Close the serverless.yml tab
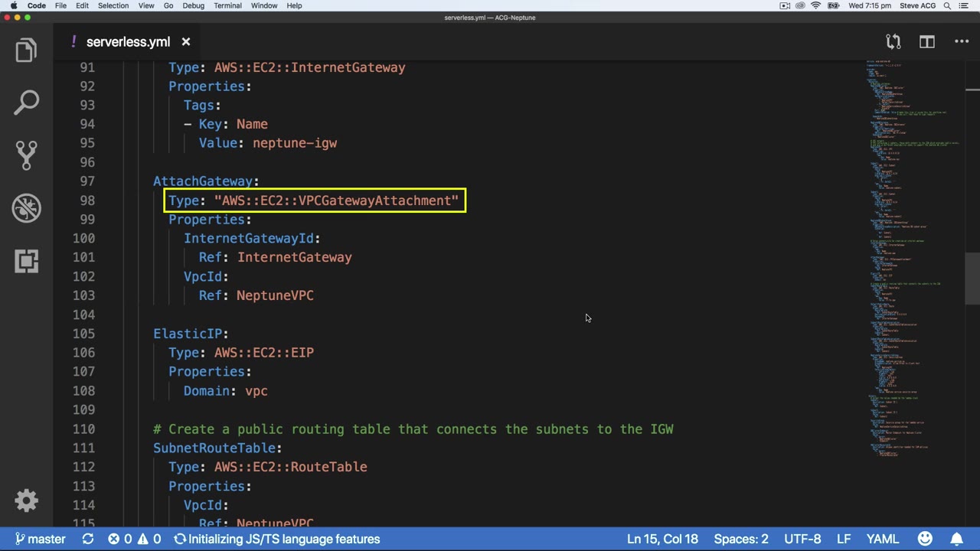Screen dimensions: 980x551 pos(185,42)
